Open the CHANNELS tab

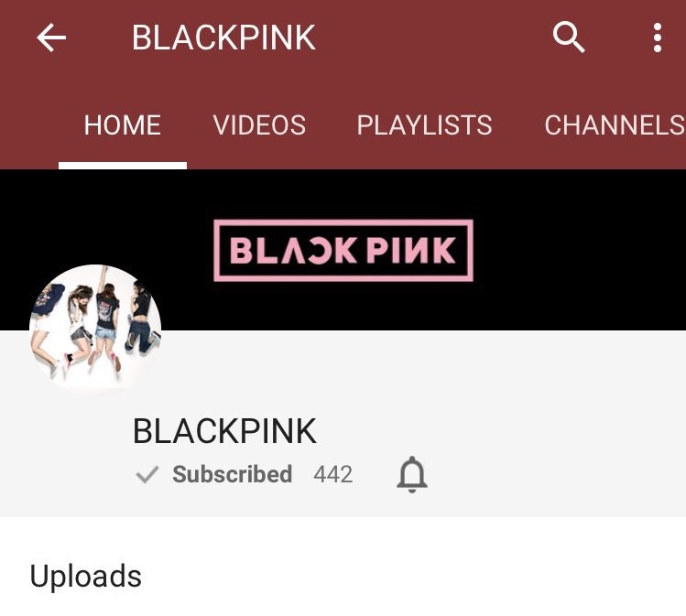click(615, 125)
